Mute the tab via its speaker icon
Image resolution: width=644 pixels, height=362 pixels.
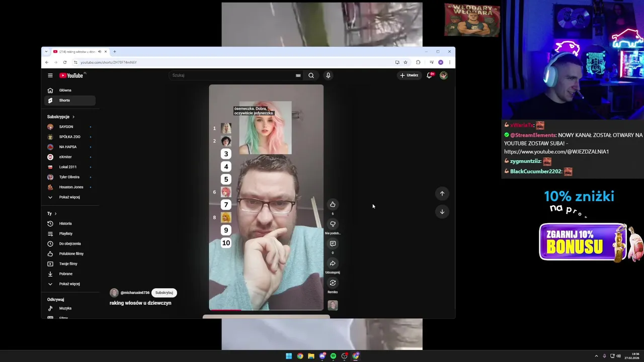[100, 52]
